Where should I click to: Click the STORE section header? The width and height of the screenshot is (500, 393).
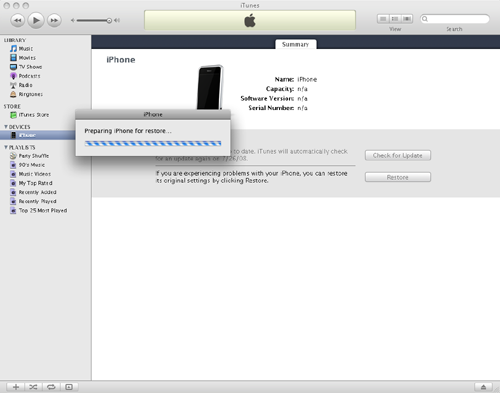[x=12, y=106]
